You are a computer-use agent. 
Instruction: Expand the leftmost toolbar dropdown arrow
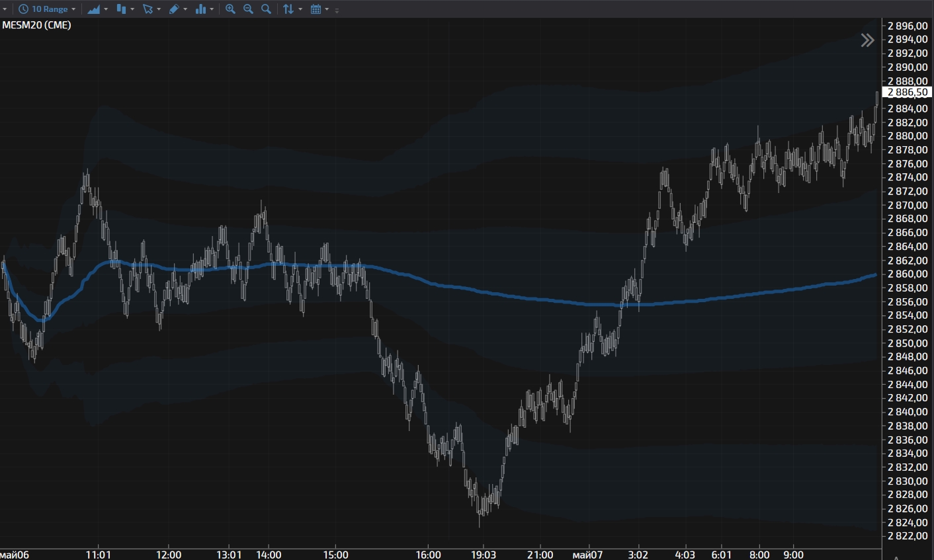[x=5, y=9]
